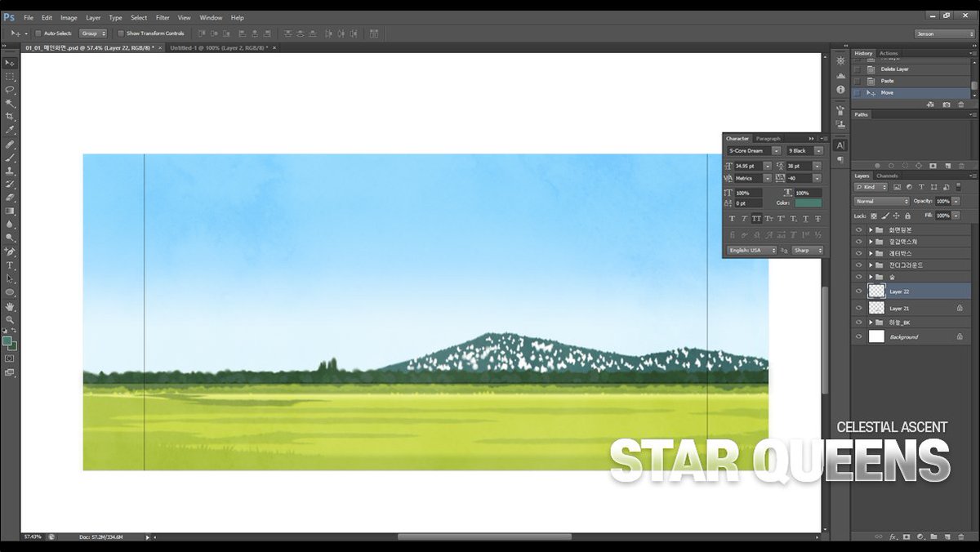Viewport: 980px width, 552px height.
Task: Open the Filter menu
Action: tap(163, 17)
